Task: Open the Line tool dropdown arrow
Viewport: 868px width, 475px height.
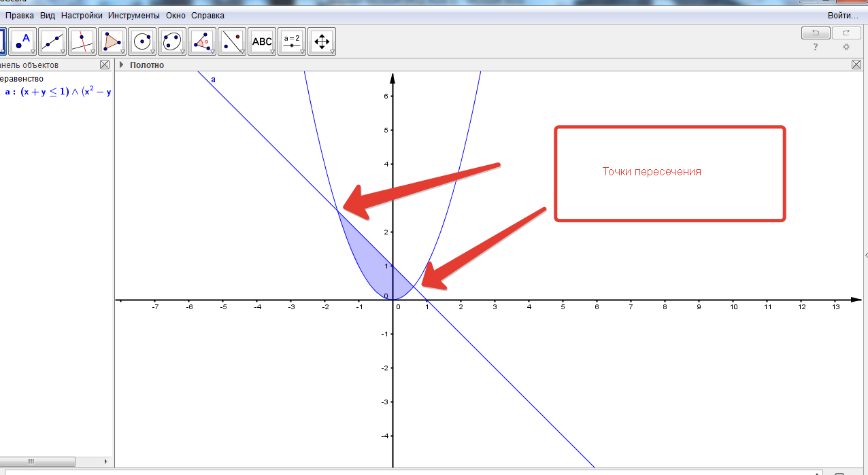Action: 63,52
